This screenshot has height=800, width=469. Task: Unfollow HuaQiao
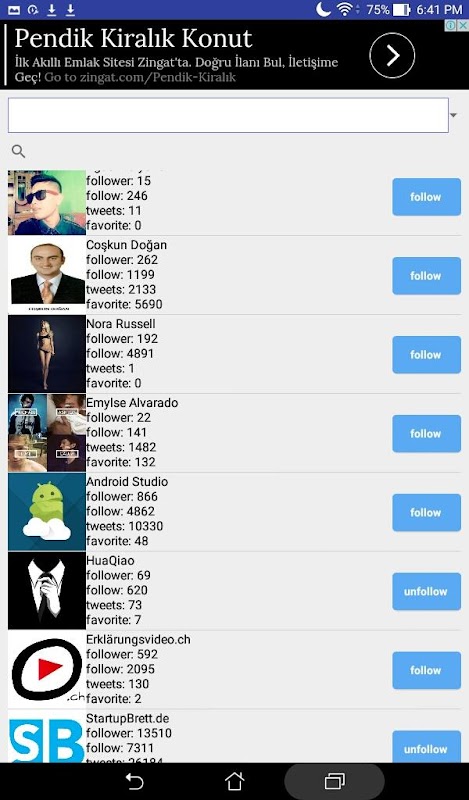point(426,592)
